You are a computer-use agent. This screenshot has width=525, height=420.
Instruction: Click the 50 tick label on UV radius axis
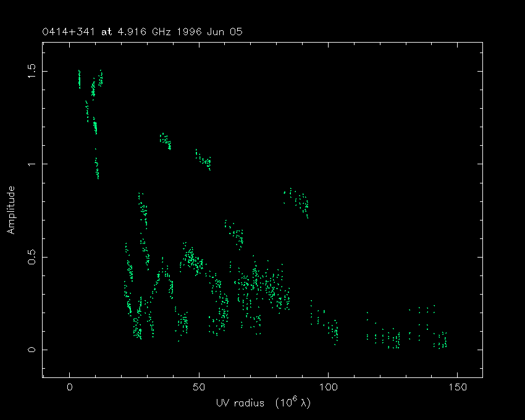click(199, 387)
